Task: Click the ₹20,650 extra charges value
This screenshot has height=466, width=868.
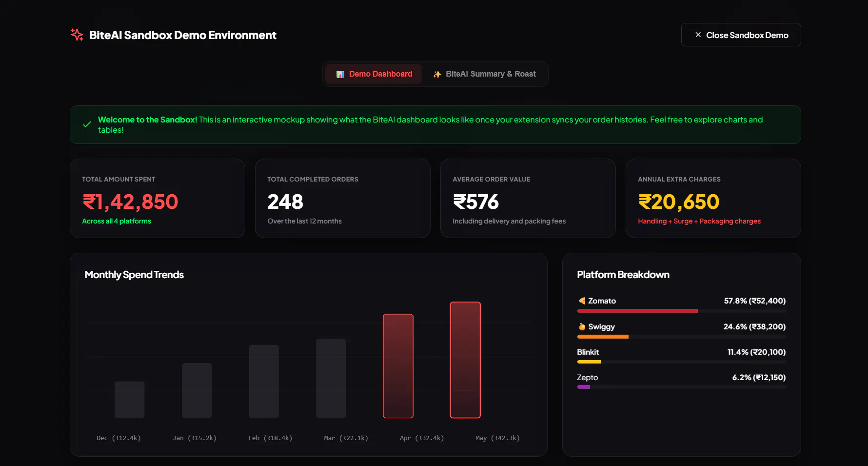Action: [679, 202]
